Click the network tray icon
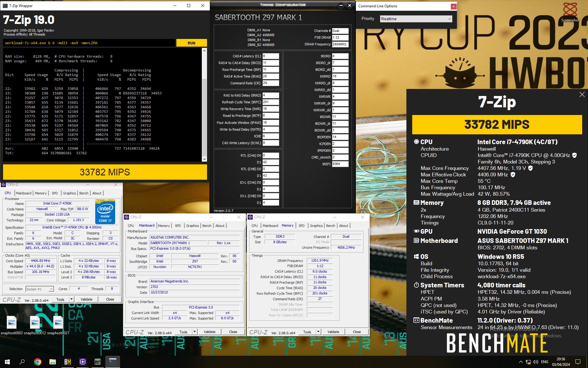 click(x=528, y=362)
